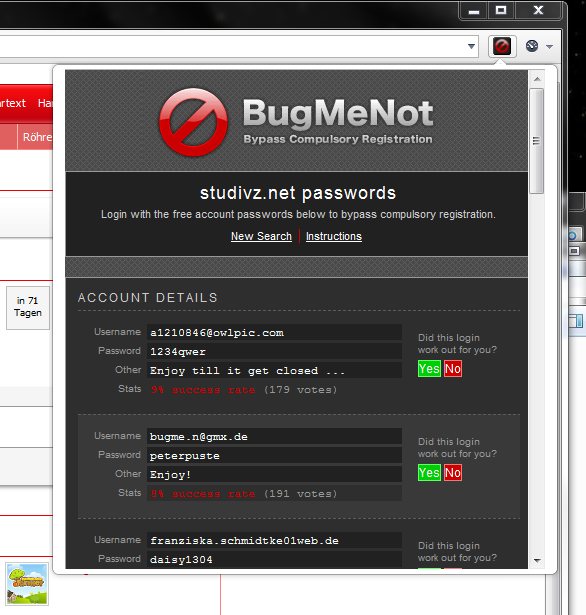Click the scrollbar down arrow in popup

point(537,561)
